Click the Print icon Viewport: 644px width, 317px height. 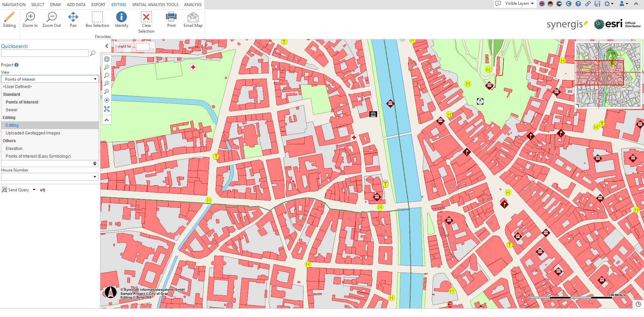pos(171,20)
